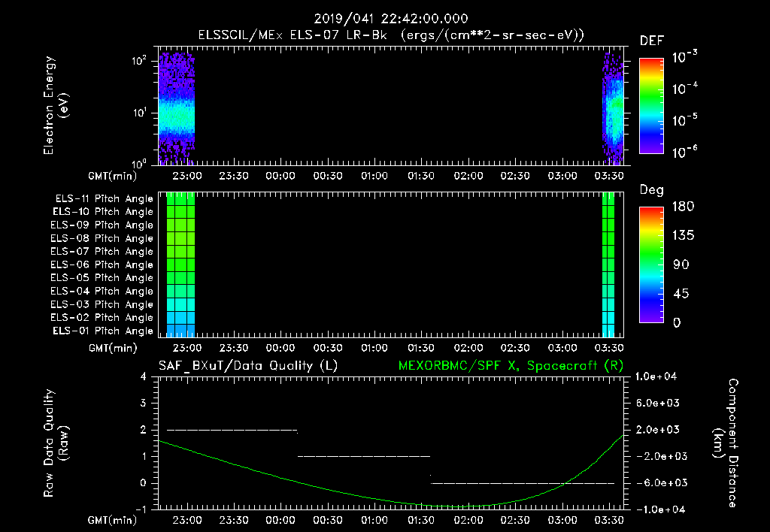Click the Raw Data Quality (Raw) axis label

pos(56,443)
